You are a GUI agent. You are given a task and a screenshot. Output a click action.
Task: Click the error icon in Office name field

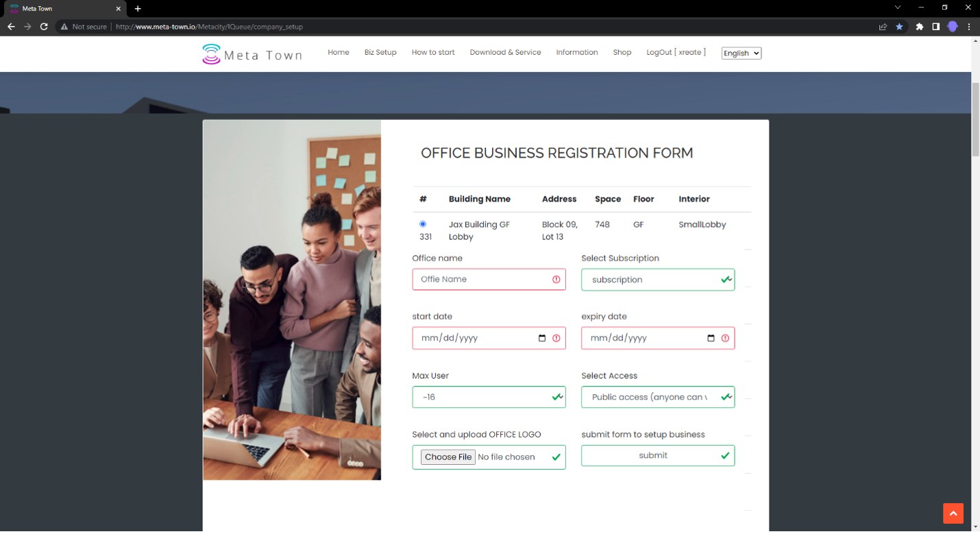pos(556,279)
